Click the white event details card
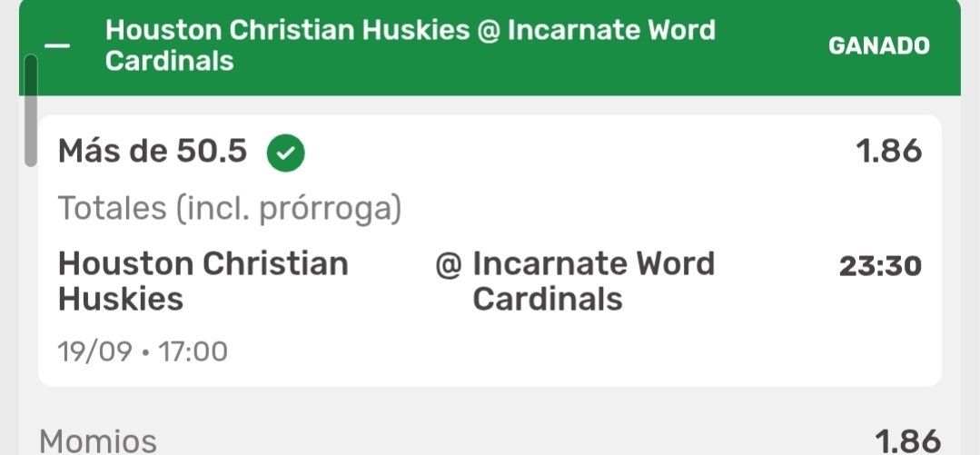This screenshot has height=455, width=980. pos(490,250)
